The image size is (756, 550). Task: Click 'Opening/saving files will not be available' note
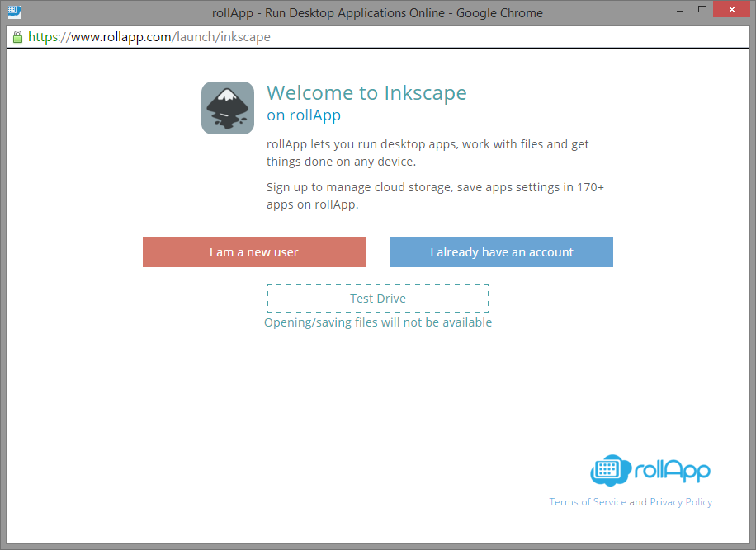pos(378,322)
